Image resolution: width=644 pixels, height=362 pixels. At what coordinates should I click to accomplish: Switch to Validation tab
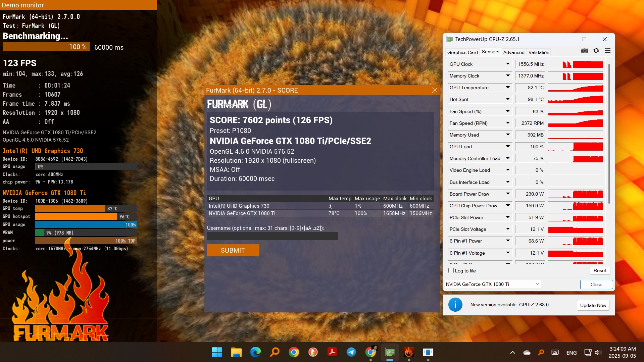click(x=539, y=52)
